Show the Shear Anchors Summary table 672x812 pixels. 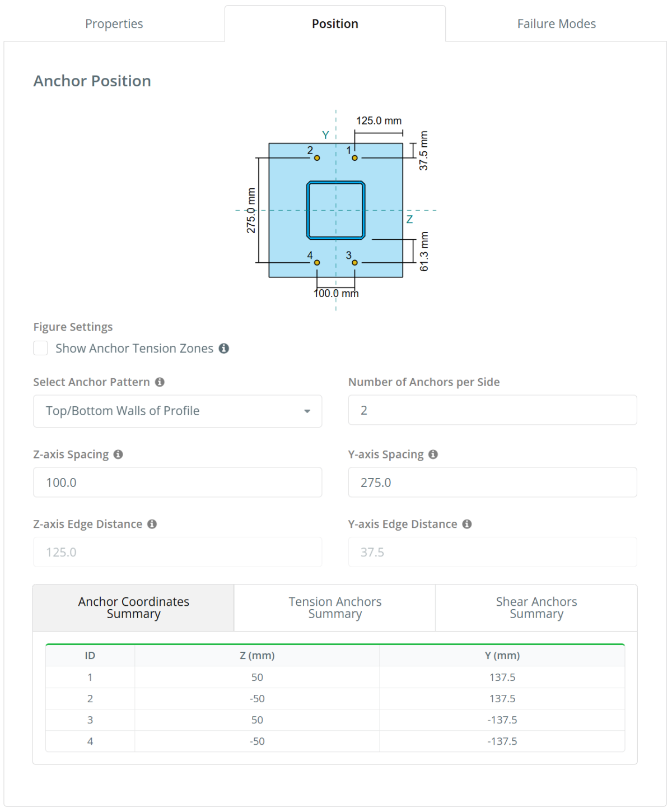(536, 608)
